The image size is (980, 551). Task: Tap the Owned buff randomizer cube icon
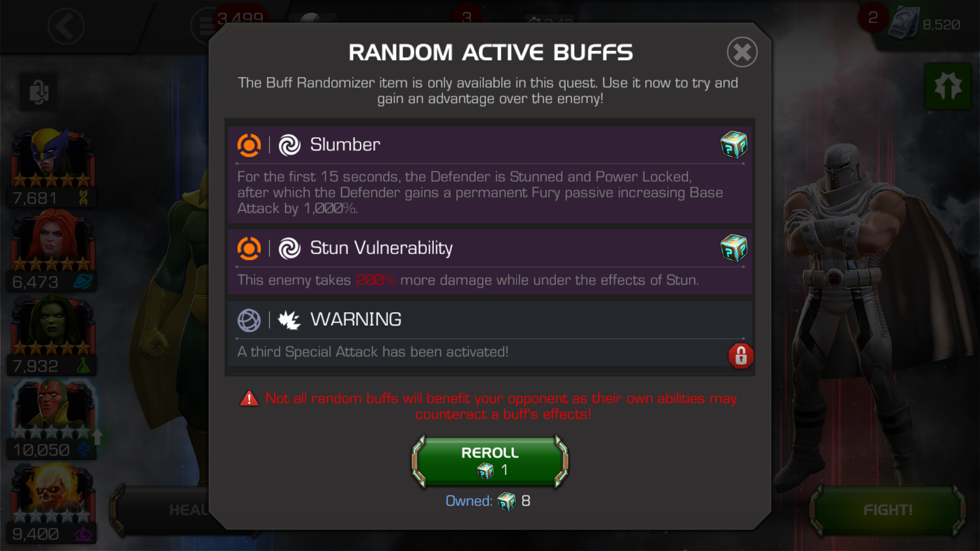[506, 502]
